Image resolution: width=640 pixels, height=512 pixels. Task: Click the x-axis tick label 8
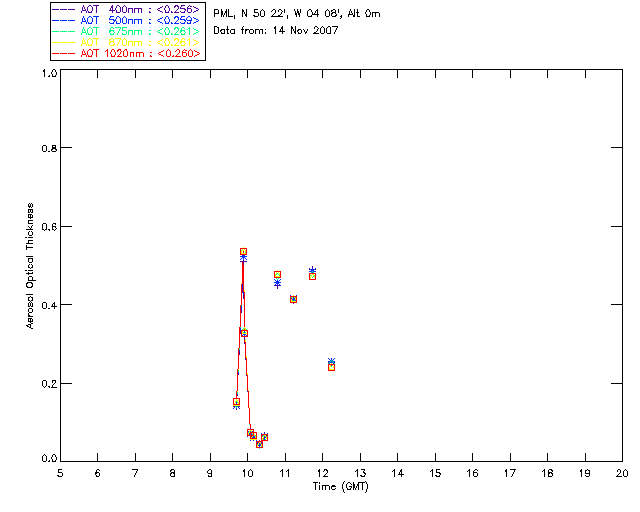[x=172, y=473]
